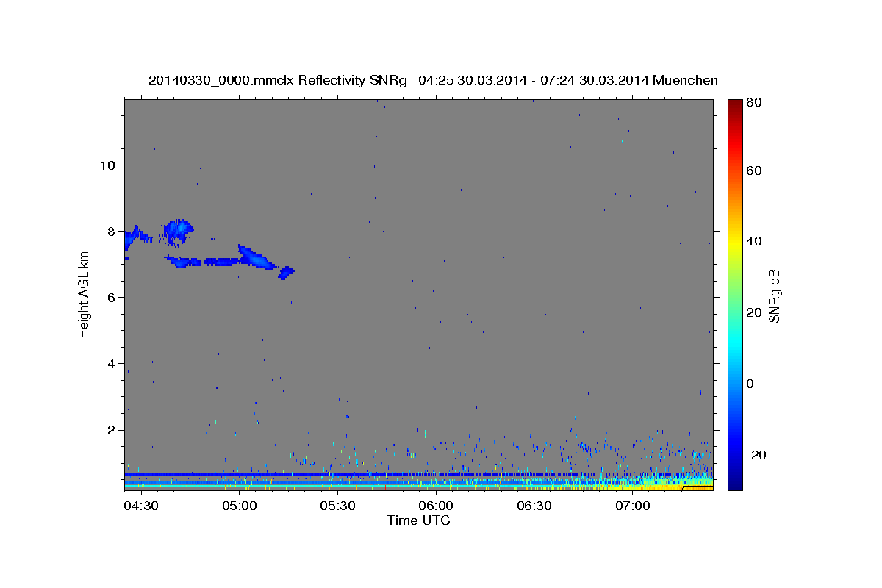Click the colorbar value 40
Image resolution: width=882 pixels, height=588 pixels.
pyautogui.click(x=753, y=241)
